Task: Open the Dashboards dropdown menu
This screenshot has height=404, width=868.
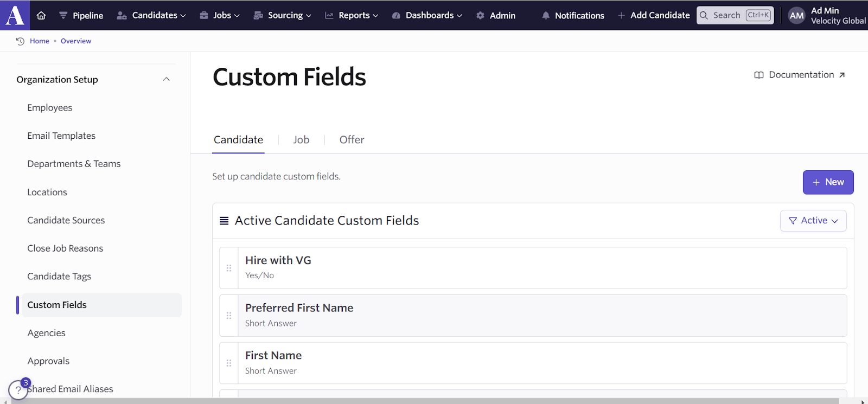Action: tap(427, 15)
